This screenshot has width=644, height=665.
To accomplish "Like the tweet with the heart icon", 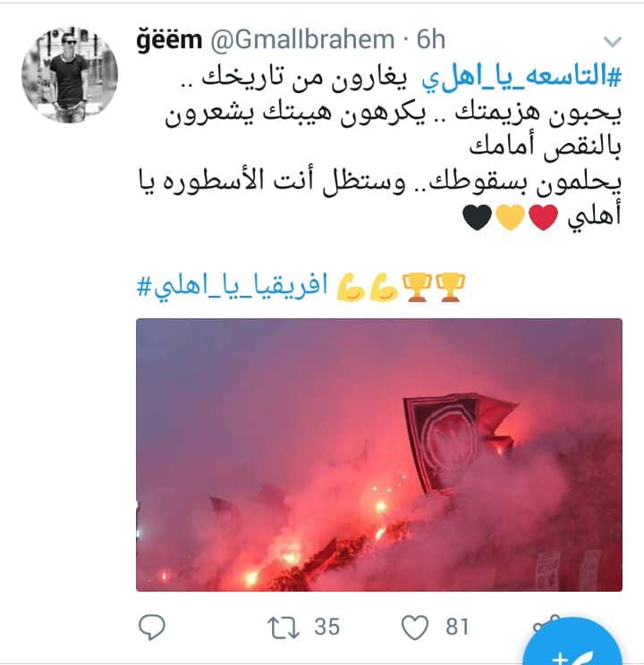I will point(415,627).
